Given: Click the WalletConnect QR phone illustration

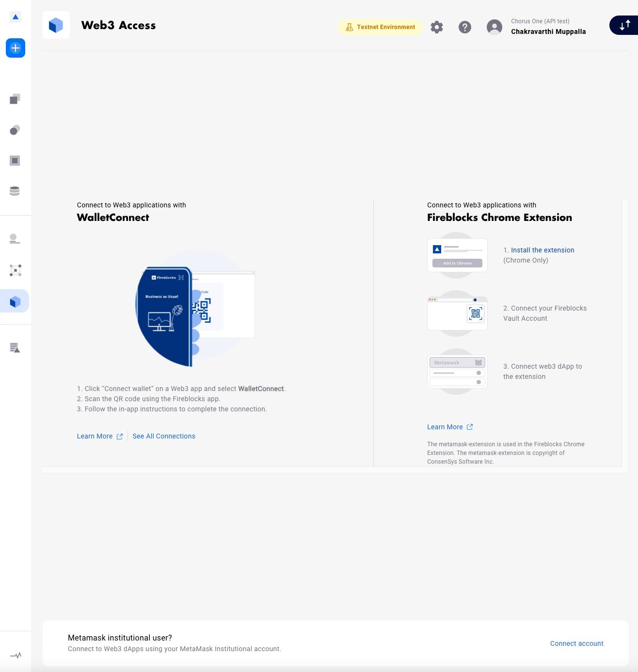Looking at the screenshot, I should coord(195,309).
